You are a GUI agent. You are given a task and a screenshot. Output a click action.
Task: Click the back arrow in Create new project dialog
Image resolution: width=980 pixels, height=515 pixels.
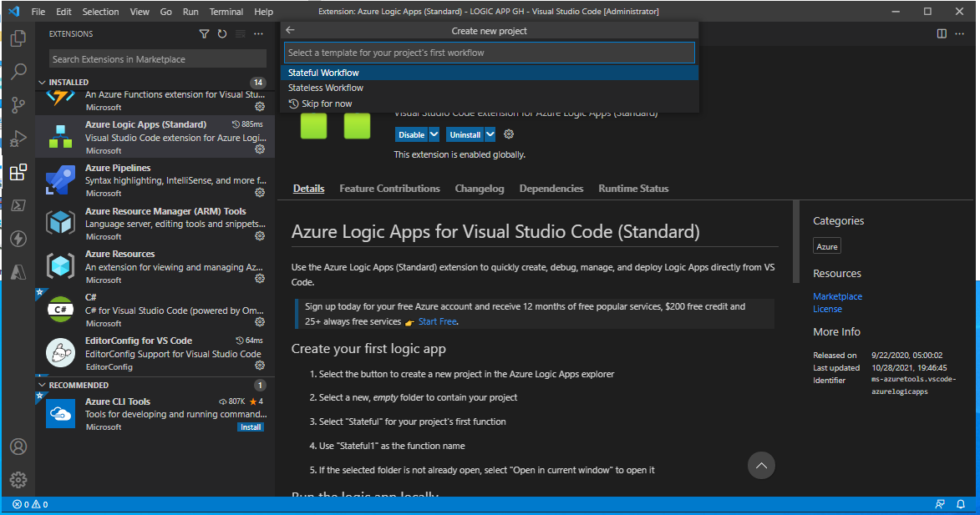click(290, 29)
